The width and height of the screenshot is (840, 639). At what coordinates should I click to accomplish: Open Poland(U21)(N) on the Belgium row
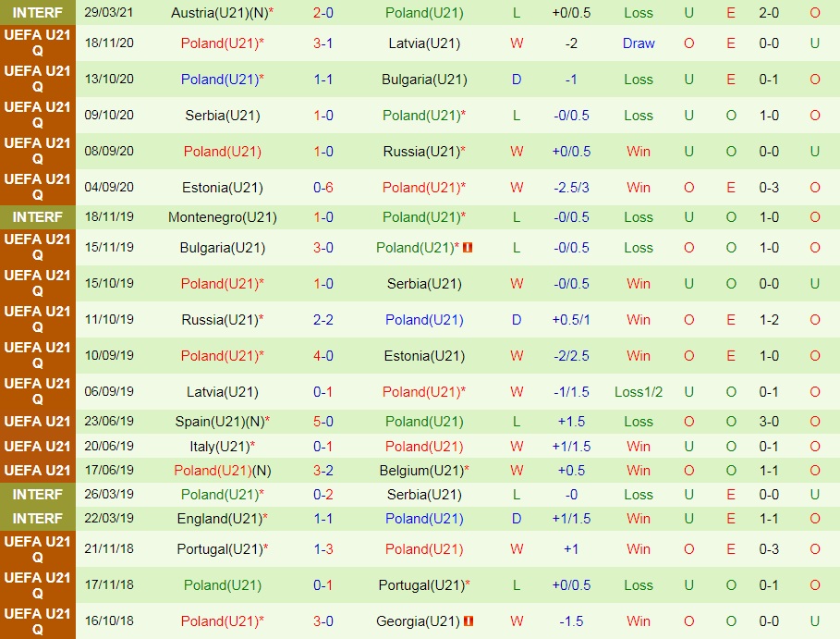tap(223, 471)
